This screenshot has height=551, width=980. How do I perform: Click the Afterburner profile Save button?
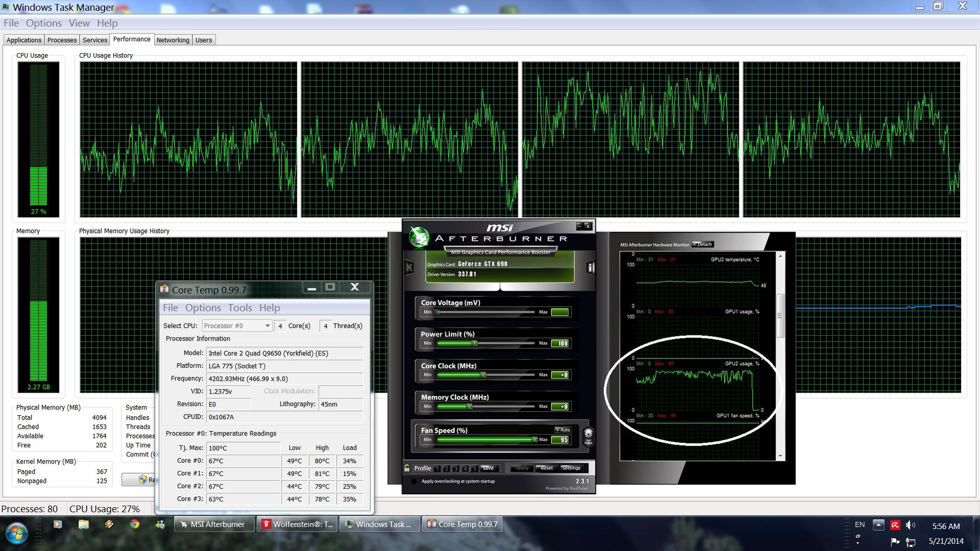point(488,468)
